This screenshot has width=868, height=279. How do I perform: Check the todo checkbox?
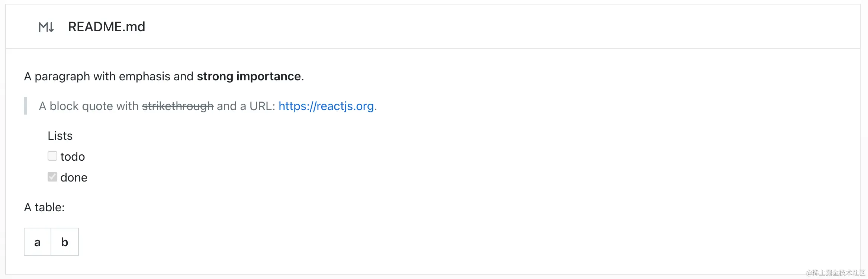pyautogui.click(x=52, y=156)
